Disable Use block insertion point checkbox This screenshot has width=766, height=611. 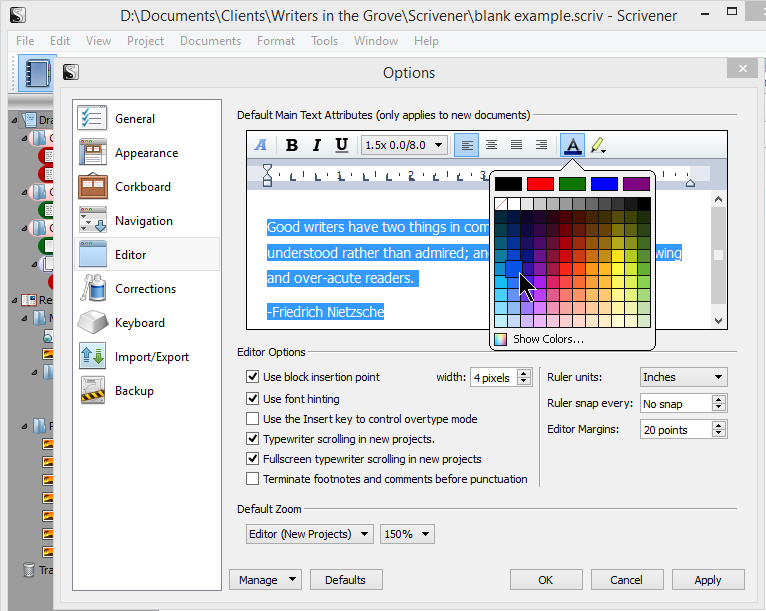point(253,377)
